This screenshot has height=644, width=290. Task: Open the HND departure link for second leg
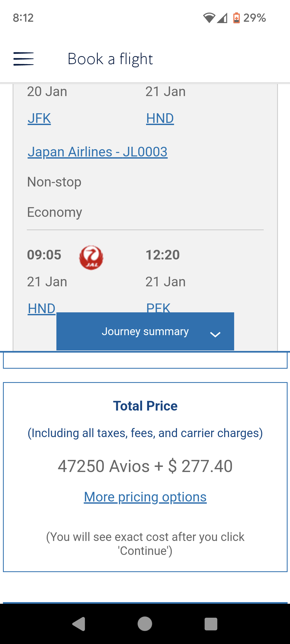coord(42,308)
